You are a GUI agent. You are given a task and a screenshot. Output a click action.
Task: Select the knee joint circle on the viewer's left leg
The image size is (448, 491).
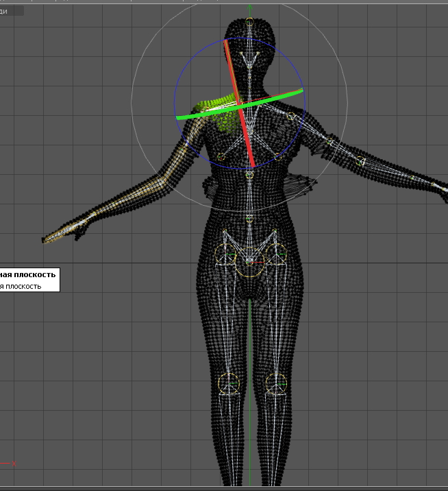pyautogui.click(x=228, y=383)
